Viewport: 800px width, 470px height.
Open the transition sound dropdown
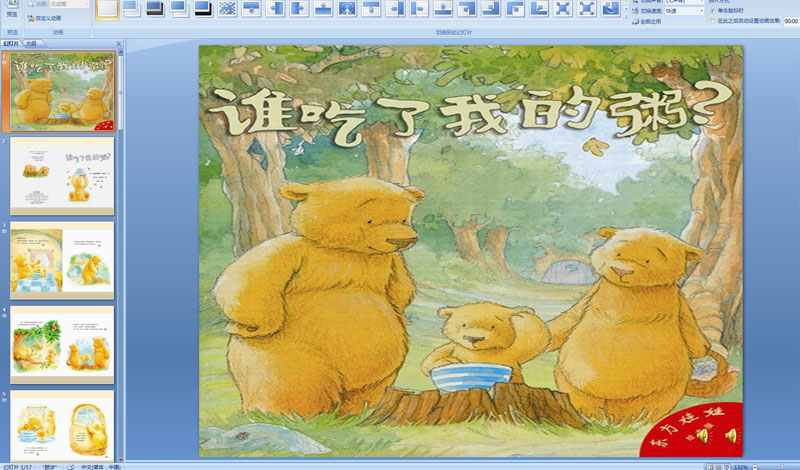[685, 2]
